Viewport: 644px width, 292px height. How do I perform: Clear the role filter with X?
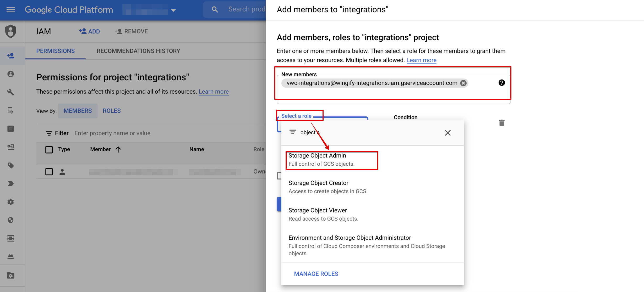click(448, 133)
